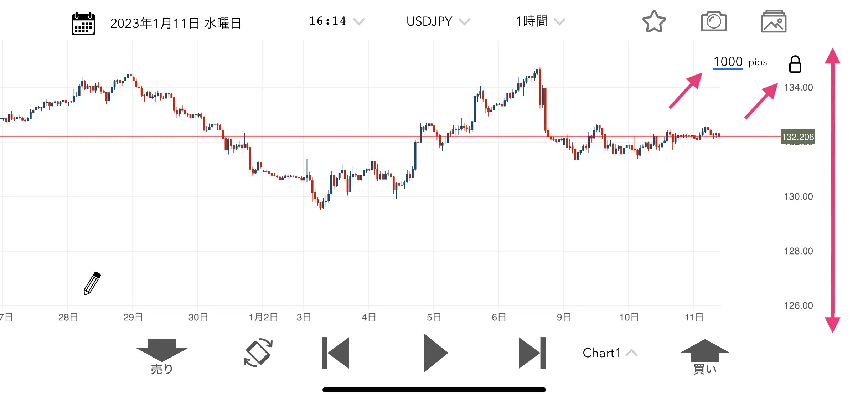This screenshot has width=868, height=401.
Task: Open the calendar date picker icon
Action: [x=83, y=24]
